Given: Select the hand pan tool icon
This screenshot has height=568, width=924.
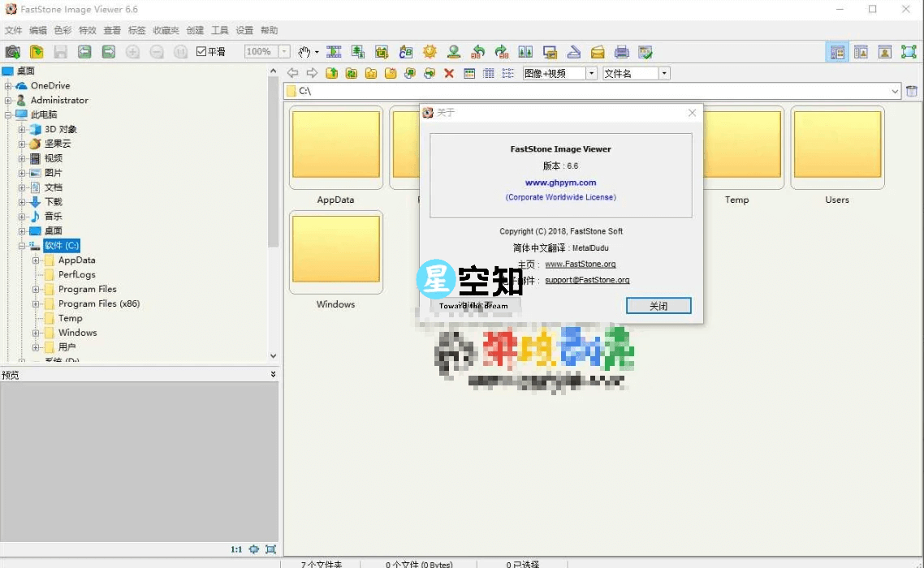Looking at the screenshot, I should pyautogui.click(x=304, y=51).
